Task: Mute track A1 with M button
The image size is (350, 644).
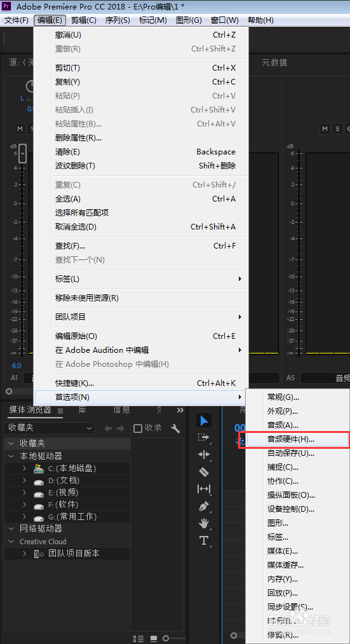Action: pos(20,128)
